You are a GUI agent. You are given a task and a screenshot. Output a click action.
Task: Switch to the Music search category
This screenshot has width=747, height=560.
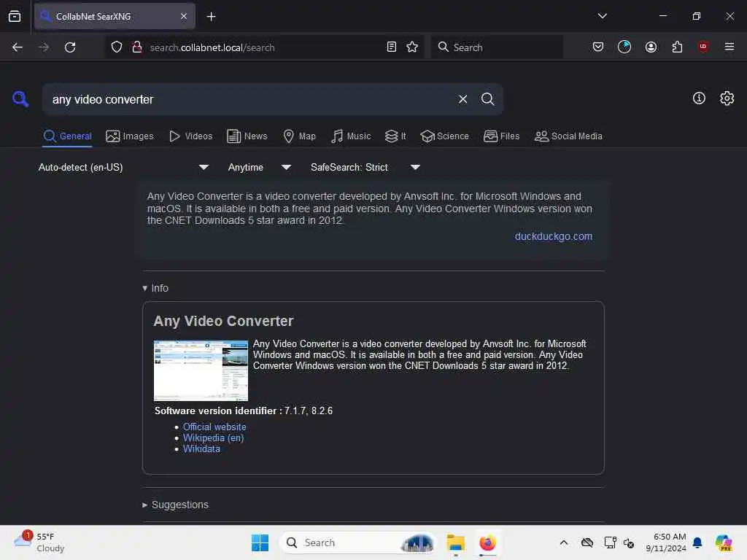(x=351, y=136)
